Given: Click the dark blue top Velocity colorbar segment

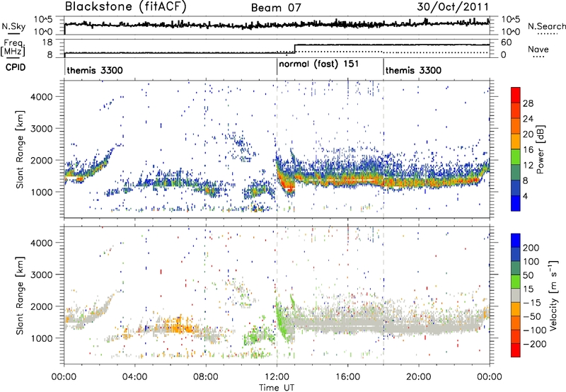Looking at the screenshot, I should [x=516, y=241].
